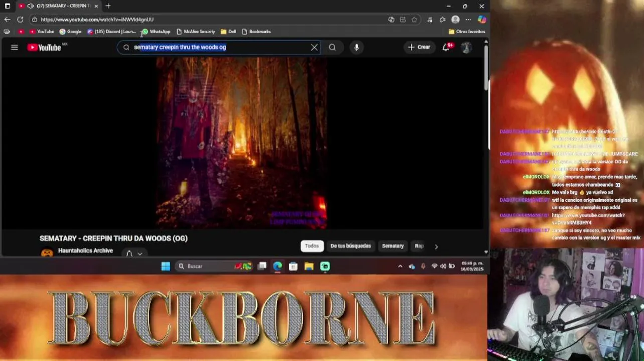This screenshot has width=644, height=361.
Task: Open the Dell bookmarks folder
Action: tap(228, 31)
